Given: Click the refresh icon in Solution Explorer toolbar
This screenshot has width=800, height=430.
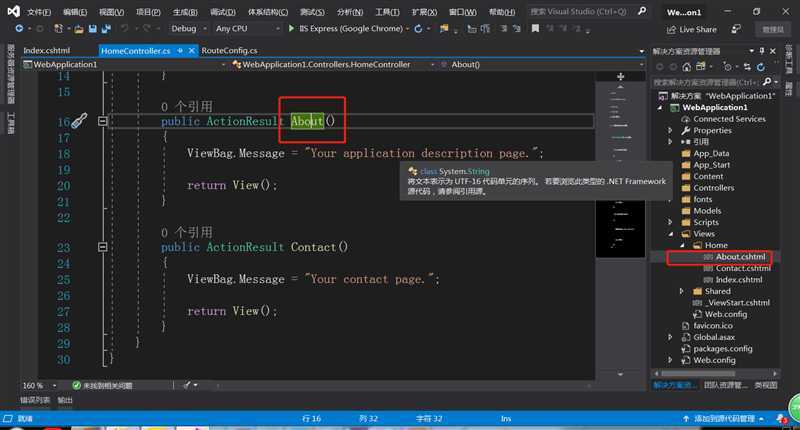Looking at the screenshot, I should coord(761,67).
